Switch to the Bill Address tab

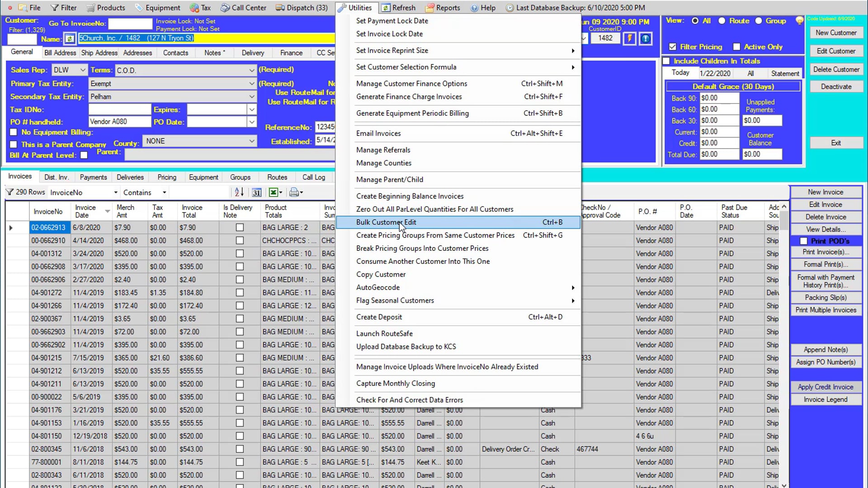coord(60,53)
